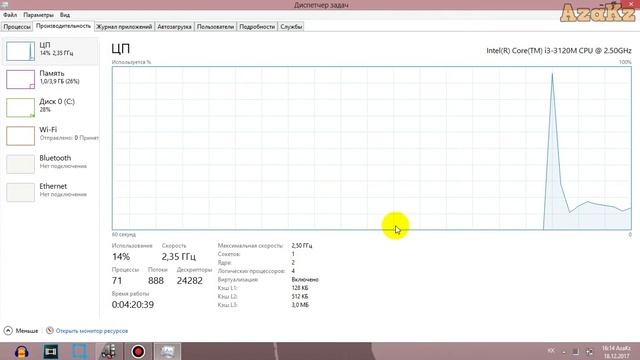Viewport: 640px width, 360px height.
Task: Click the 14% usage value
Action: point(121,257)
